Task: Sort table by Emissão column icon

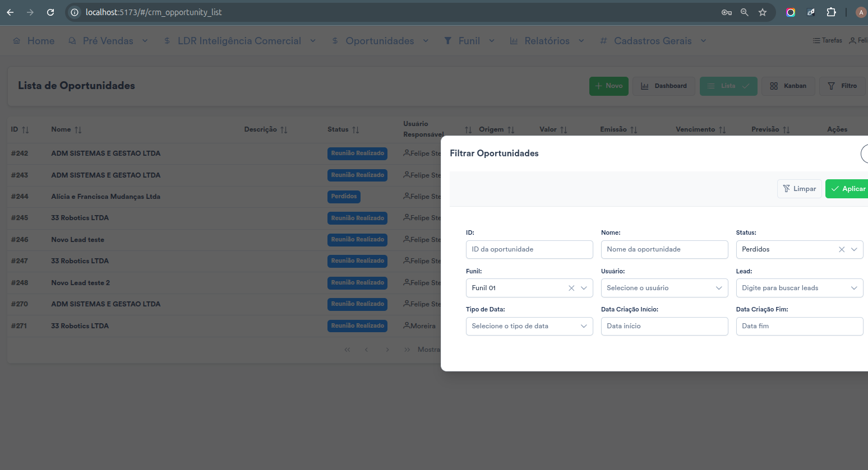Action: click(x=634, y=129)
